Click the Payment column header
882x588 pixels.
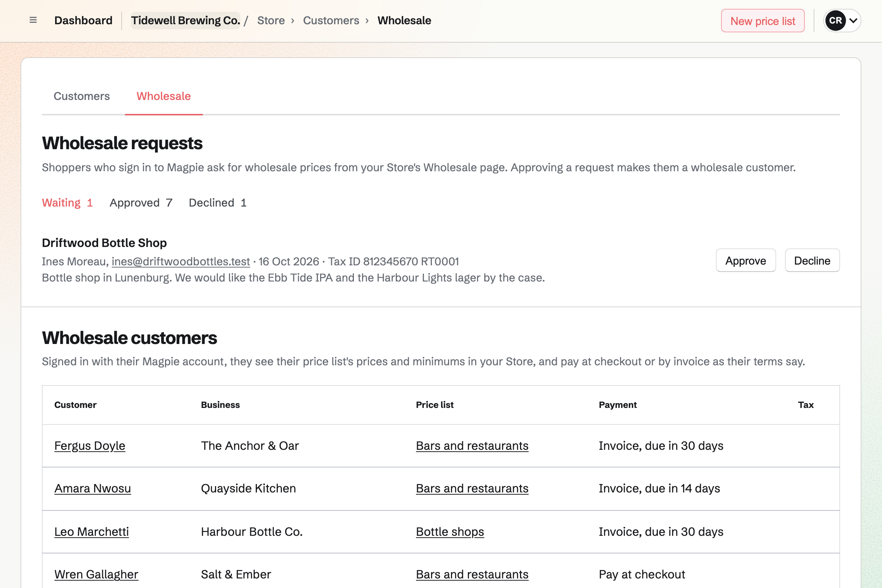618,405
